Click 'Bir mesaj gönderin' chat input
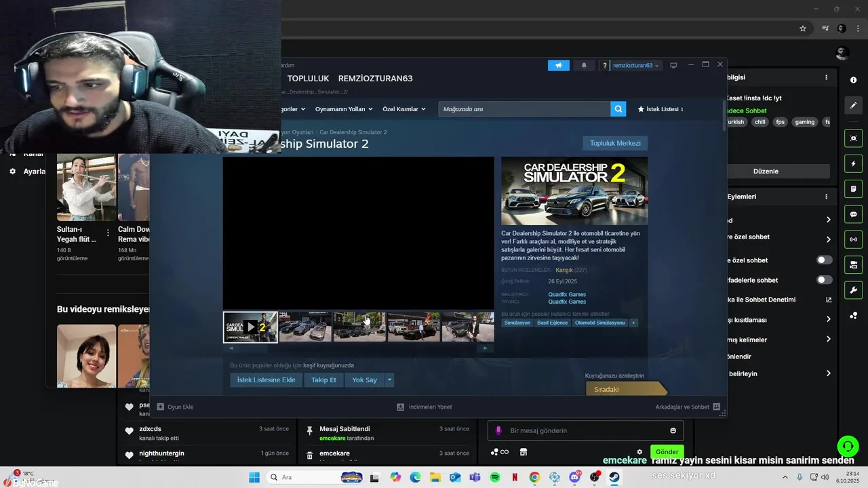This screenshot has height=488, width=868. pos(585,430)
